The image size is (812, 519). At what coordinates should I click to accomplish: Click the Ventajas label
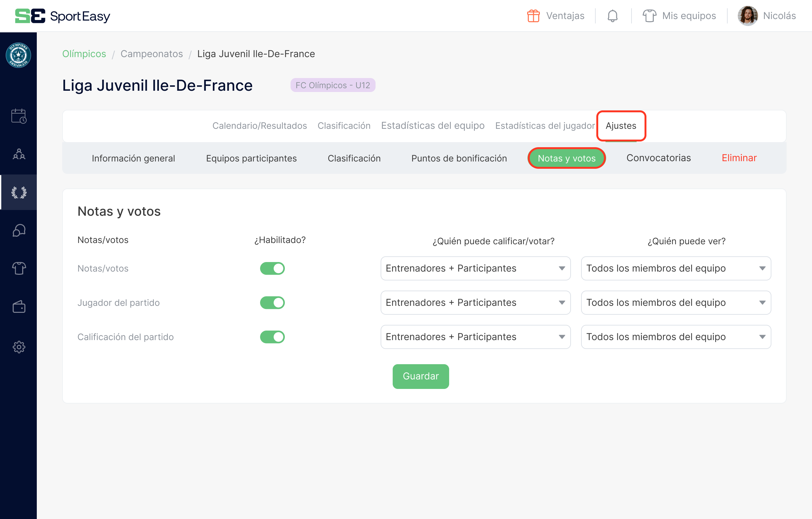565,16
